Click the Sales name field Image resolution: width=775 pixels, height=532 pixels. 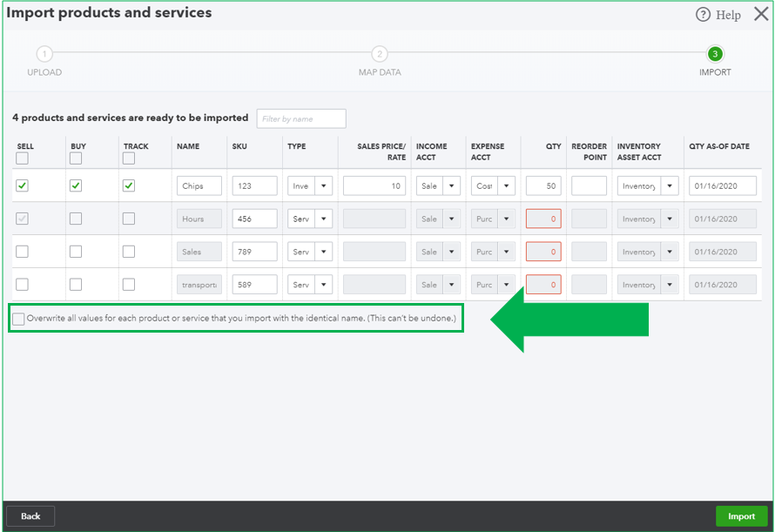[199, 252]
